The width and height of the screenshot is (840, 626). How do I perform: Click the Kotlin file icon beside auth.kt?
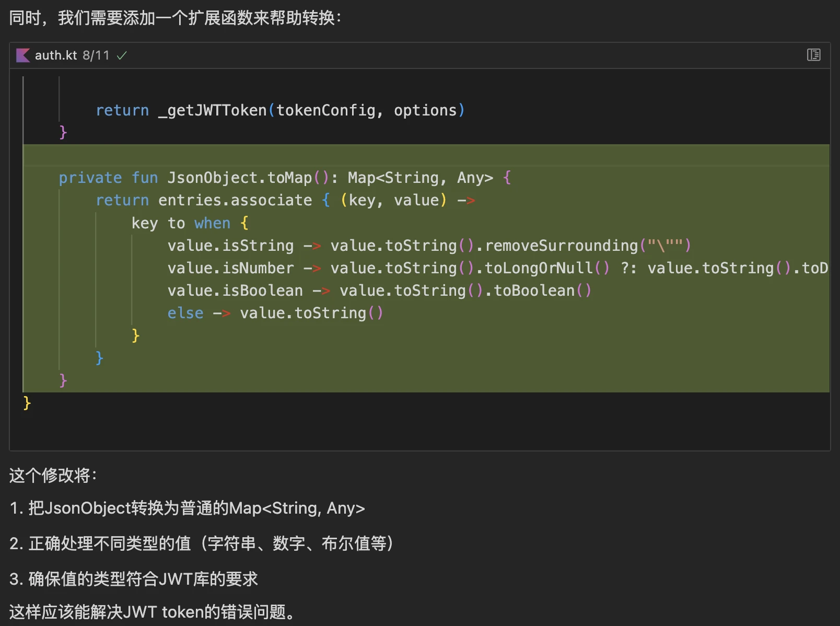(22, 55)
